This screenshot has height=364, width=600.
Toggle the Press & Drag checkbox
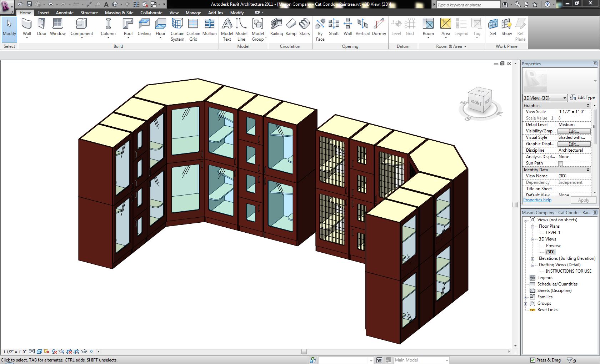point(533,360)
